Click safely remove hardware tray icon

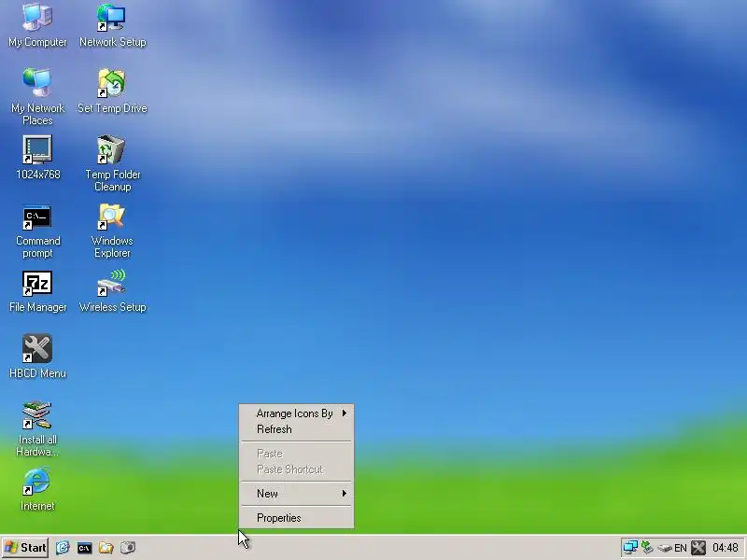[x=665, y=548]
